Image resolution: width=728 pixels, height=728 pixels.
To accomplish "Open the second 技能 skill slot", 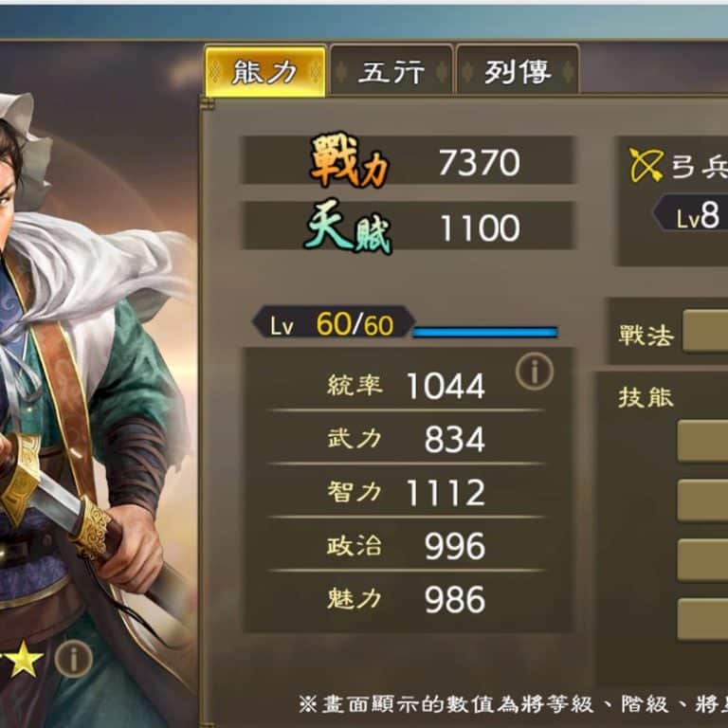I will point(702,500).
